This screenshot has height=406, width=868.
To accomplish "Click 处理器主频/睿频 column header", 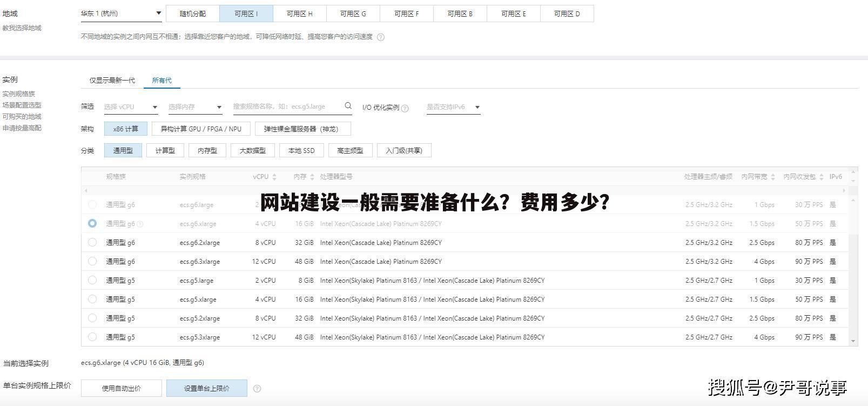I will (708, 177).
